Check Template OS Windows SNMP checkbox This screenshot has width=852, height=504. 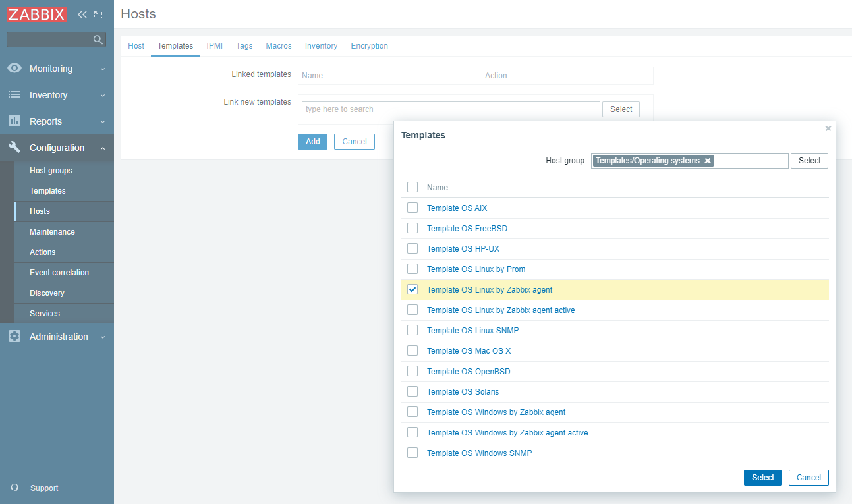[412, 453]
